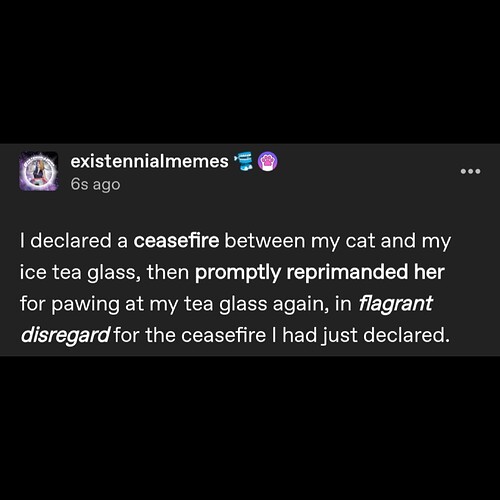Click the non-bold phrase "for the ceasefire"
The height and width of the screenshot is (500, 500).
point(190,335)
